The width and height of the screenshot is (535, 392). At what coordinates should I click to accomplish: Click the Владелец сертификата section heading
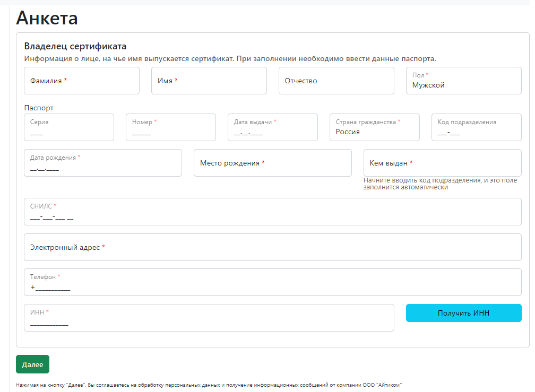pos(75,47)
